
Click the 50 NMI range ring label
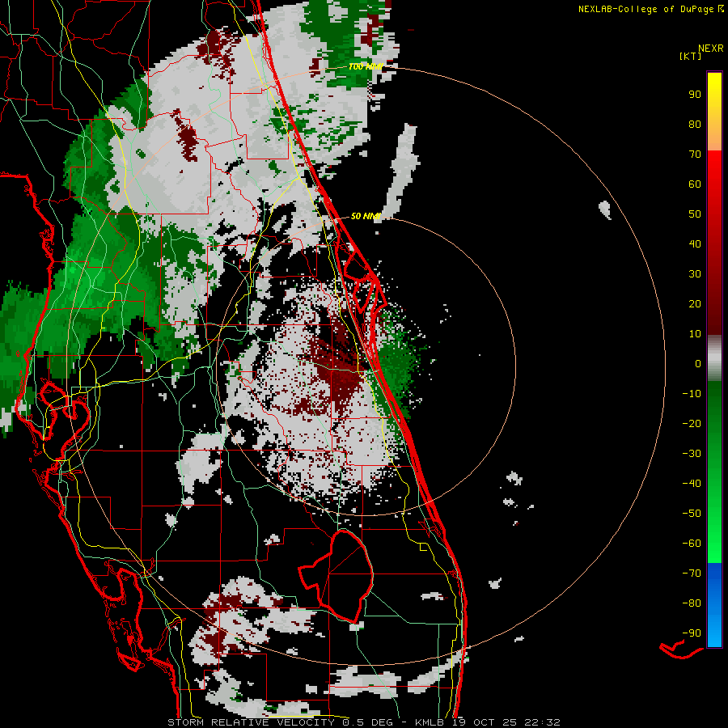[x=366, y=216]
